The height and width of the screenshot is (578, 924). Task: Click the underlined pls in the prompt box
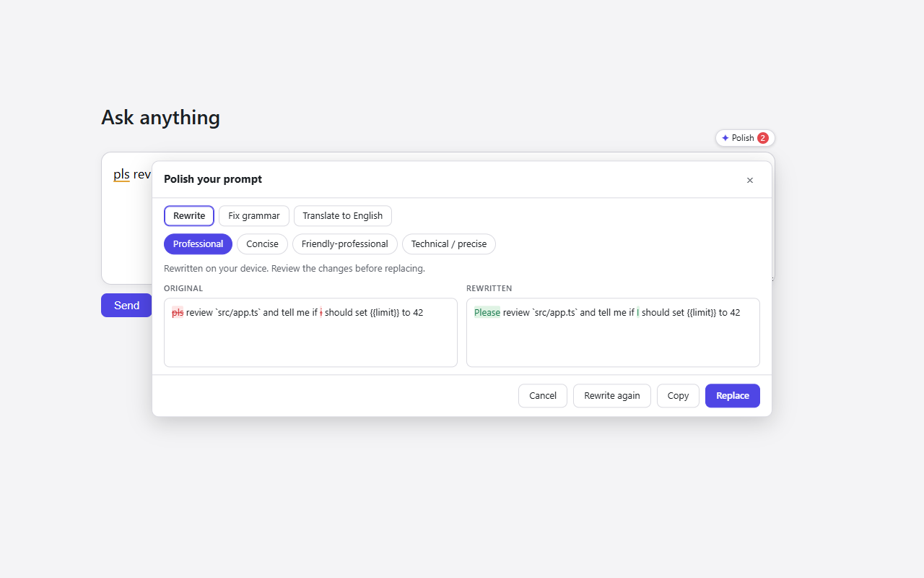pos(121,175)
